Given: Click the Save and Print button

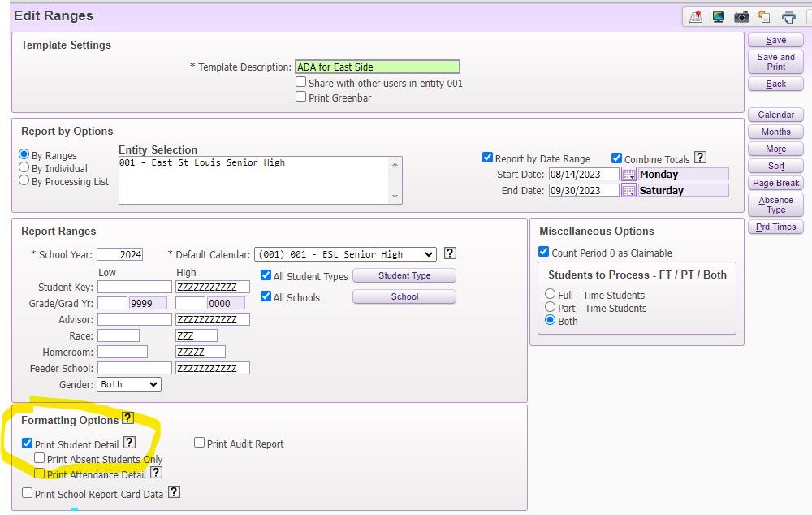Looking at the screenshot, I should (775, 62).
